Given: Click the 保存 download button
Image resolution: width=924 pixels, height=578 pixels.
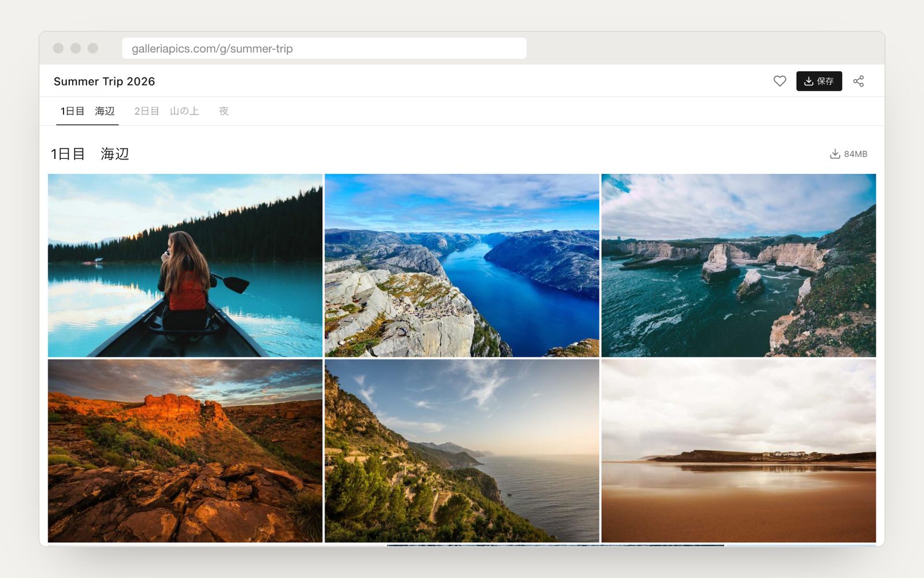Looking at the screenshot, I should 819,81.
